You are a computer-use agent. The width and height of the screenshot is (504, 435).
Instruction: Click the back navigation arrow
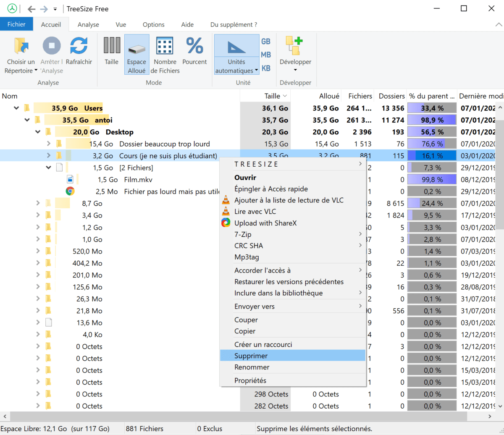click(x=31, y=9)
